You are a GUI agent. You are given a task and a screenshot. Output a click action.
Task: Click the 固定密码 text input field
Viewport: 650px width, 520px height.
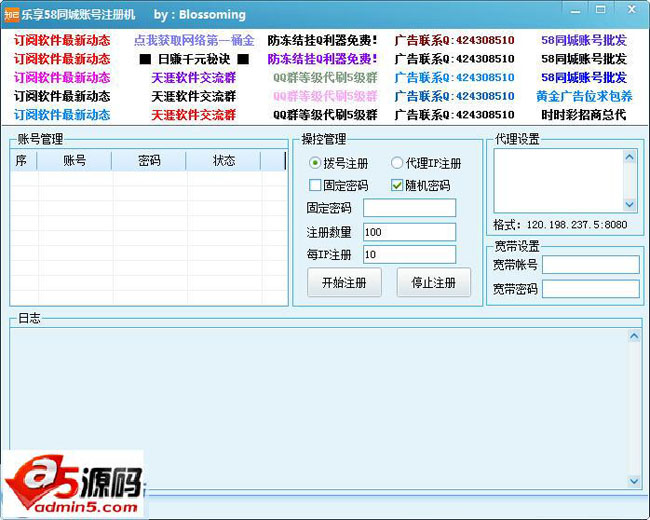coord(410,208)
